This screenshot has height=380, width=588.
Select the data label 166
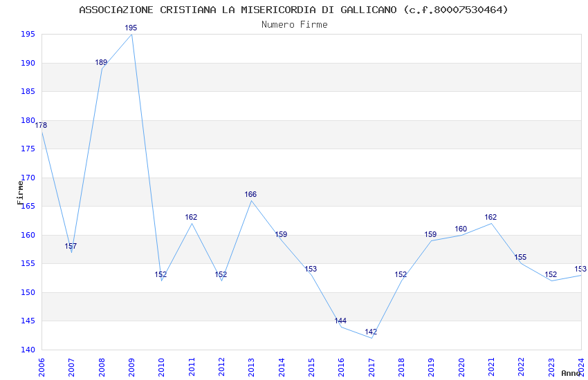pos(250,194)
